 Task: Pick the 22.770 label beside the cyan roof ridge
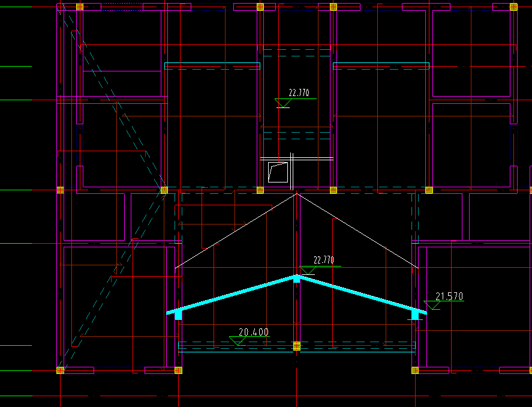point(324,260)
